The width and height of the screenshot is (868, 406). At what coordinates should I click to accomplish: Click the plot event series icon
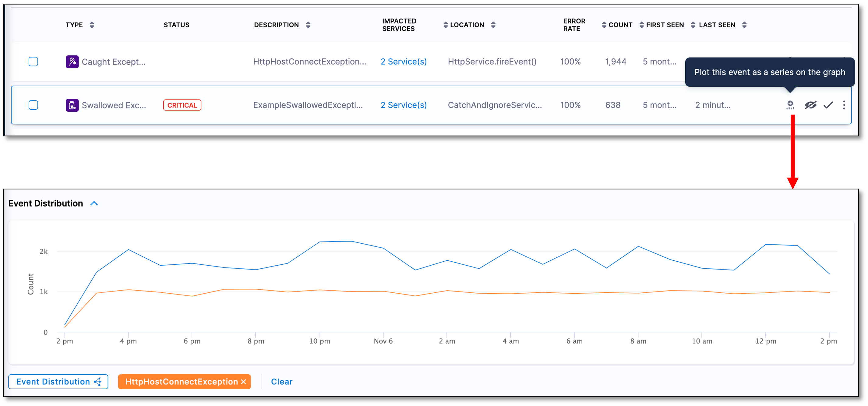click(x=790, y=105)
